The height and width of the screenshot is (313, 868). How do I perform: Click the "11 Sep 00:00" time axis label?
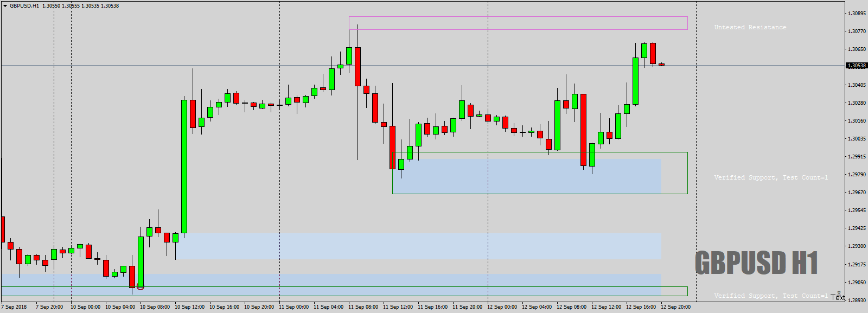tap(293, 307)
